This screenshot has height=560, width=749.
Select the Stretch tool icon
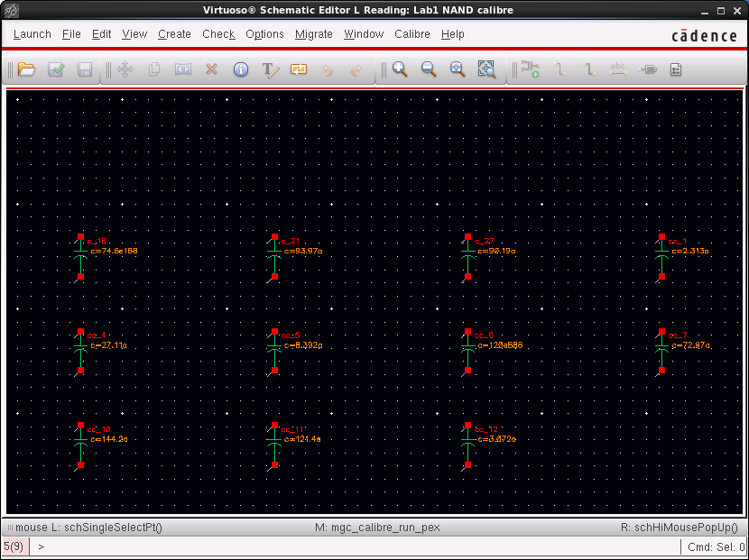183,69
